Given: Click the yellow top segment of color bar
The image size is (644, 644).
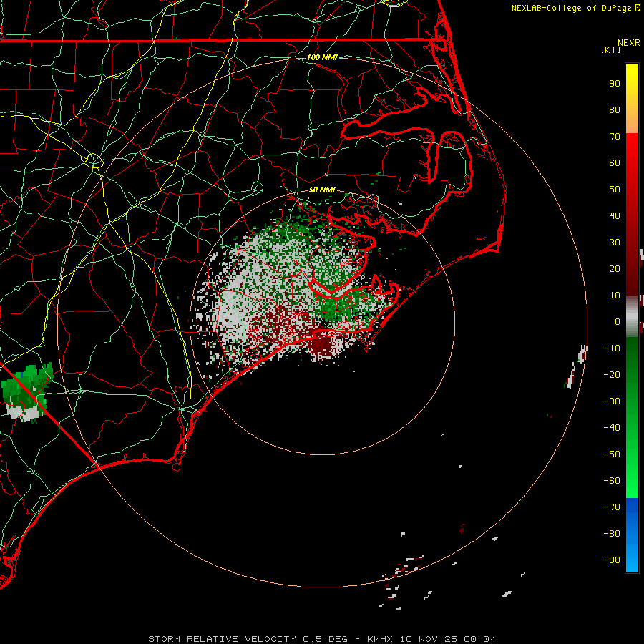Looking at the screenshot, I should point(632,99).
